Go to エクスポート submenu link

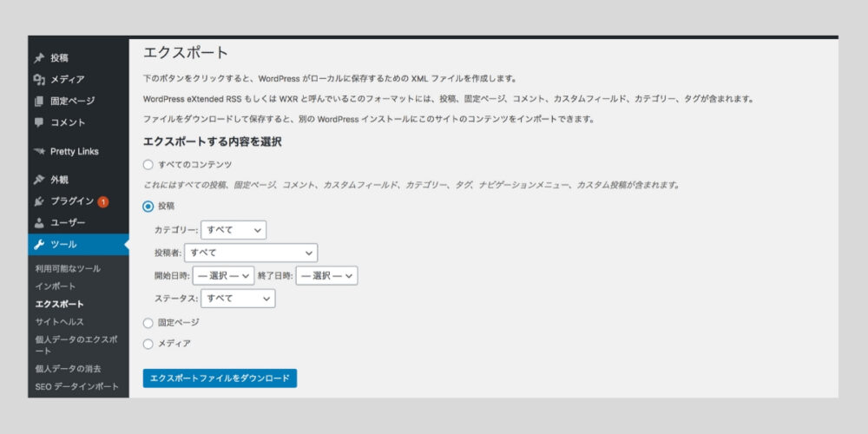pyautogui.click(x=59, y=304)
